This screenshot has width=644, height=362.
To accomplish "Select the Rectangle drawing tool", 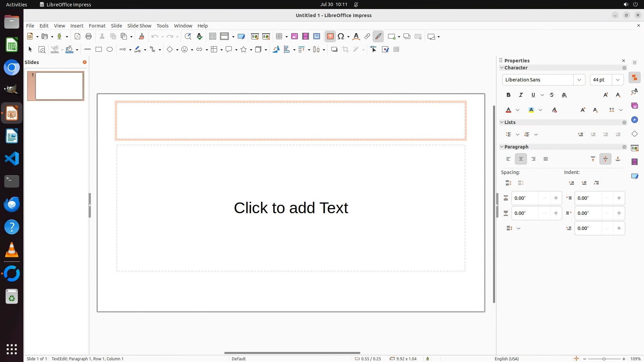I will (99, 50).
